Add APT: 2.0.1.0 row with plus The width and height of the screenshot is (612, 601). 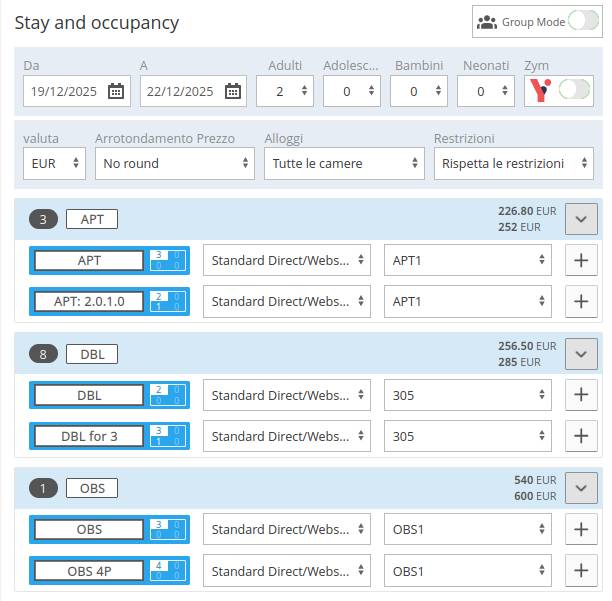pyautogui.click(x=581, y=301)
